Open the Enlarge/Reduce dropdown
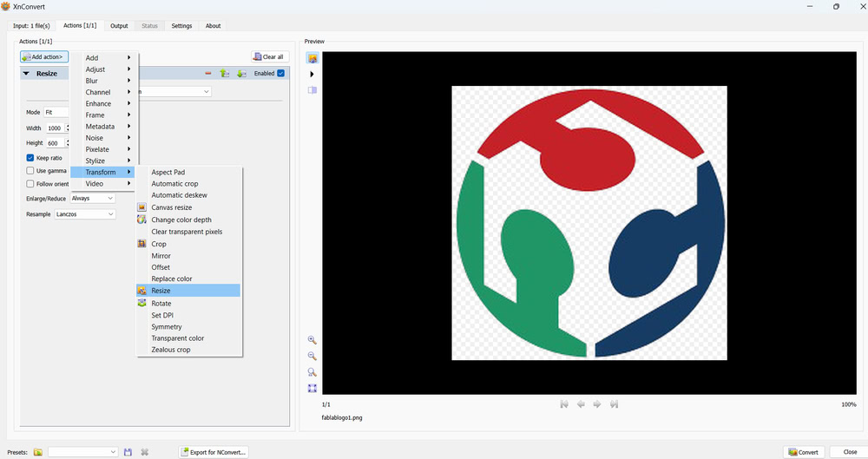The image size is (868, 459). (93, 198)
